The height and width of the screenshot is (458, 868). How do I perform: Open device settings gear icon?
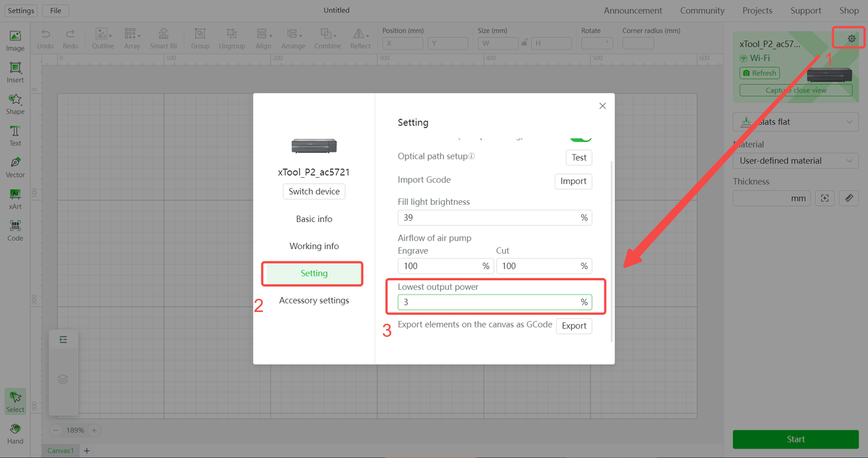coord(852,39)
